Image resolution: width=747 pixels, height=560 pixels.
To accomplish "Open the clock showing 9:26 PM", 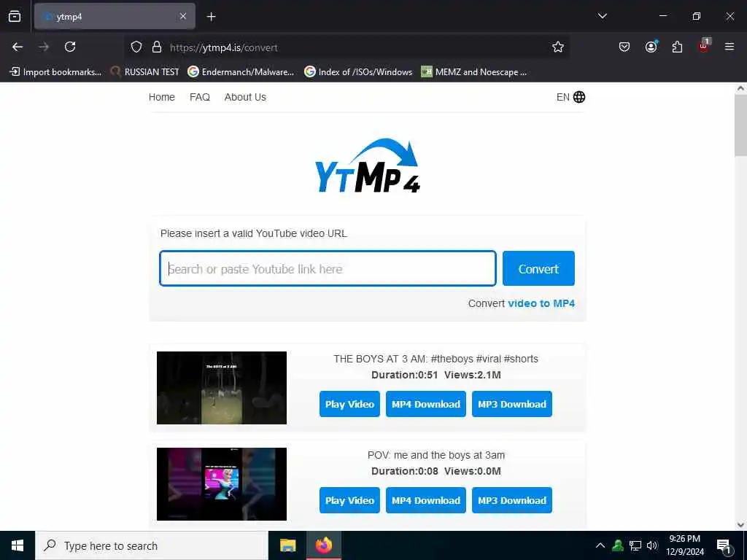I will point(685,545).
